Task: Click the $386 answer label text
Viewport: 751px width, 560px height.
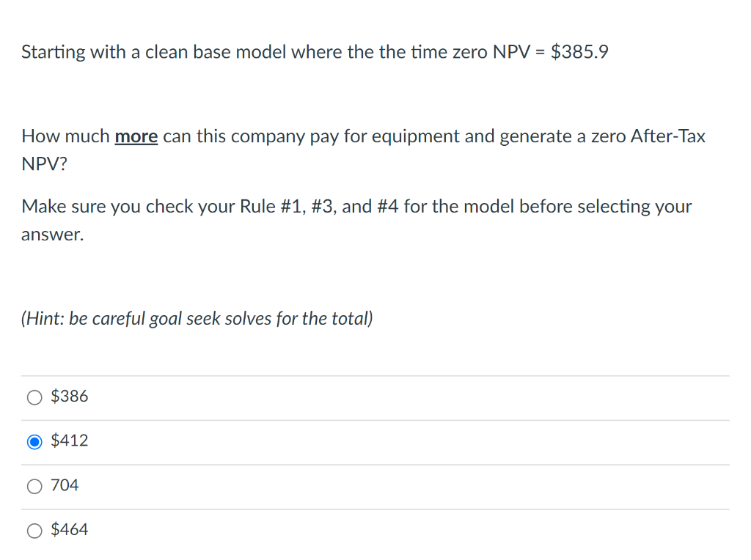Action: [x=69, y=396]
